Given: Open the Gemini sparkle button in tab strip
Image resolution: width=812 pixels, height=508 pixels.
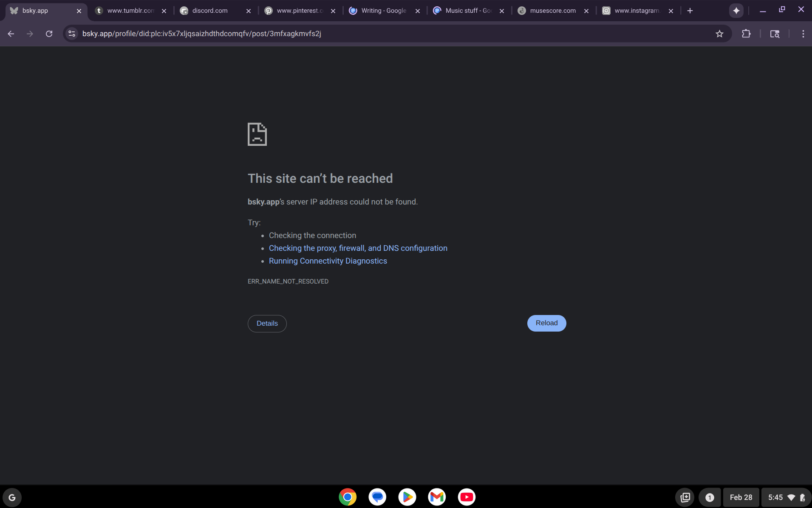Looking at the screenshot, I should [x=736, y=11].
